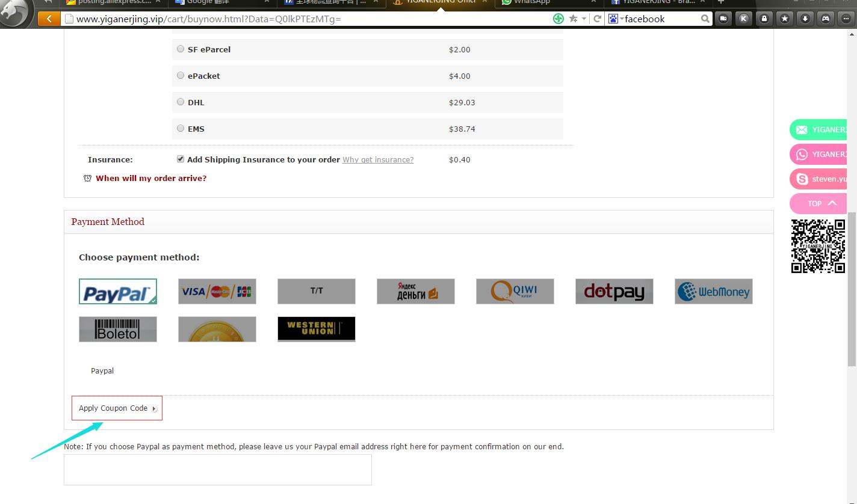Screen dimensions: 857x504
Task: Click the lock toolbar icon
Action: (x=764, y=19)
